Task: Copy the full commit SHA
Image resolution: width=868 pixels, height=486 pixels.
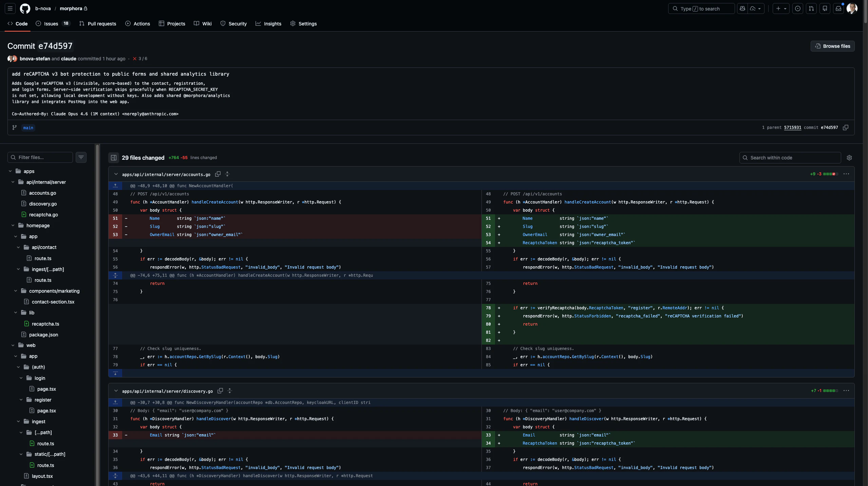Action: (845, 128)
